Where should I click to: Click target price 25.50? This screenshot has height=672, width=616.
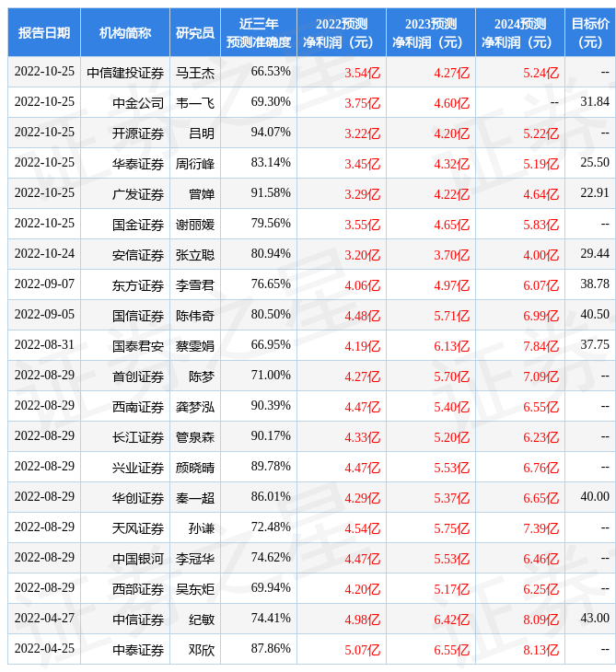[x=595, y=162]
